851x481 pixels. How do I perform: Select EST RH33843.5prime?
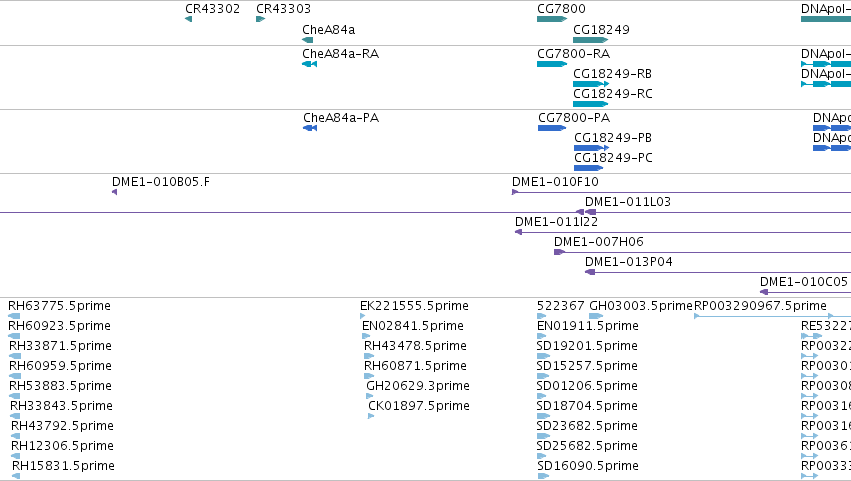click(61, 407)
